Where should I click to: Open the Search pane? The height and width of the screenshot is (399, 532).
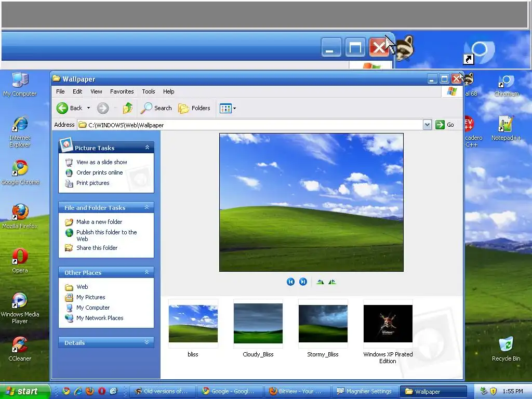(156, 108)
